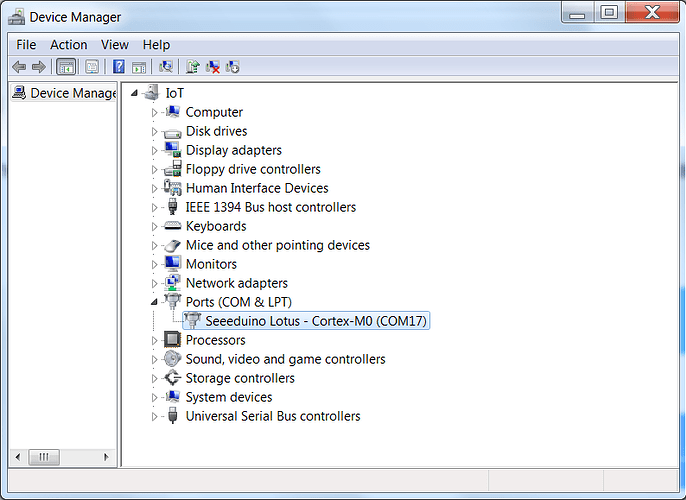
Task: Open the Action menu
Action: tap(69, 44)
